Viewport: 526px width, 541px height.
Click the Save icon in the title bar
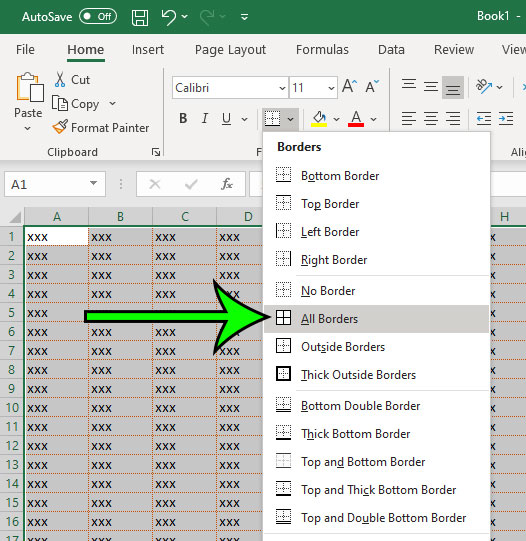[140, 17]
